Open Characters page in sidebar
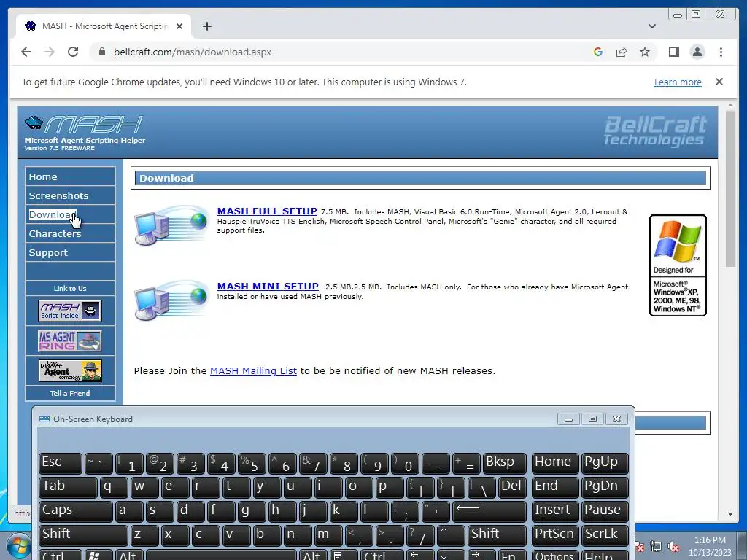The height and width of the screenshot is (560, 747). coord(70,234)
